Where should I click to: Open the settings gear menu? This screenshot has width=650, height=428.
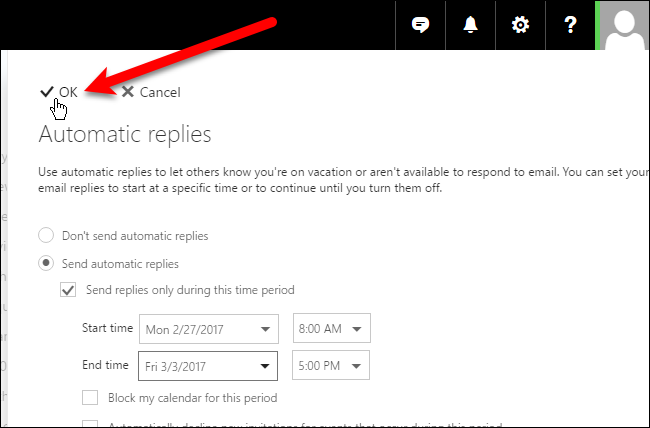(x=520, y=25)
